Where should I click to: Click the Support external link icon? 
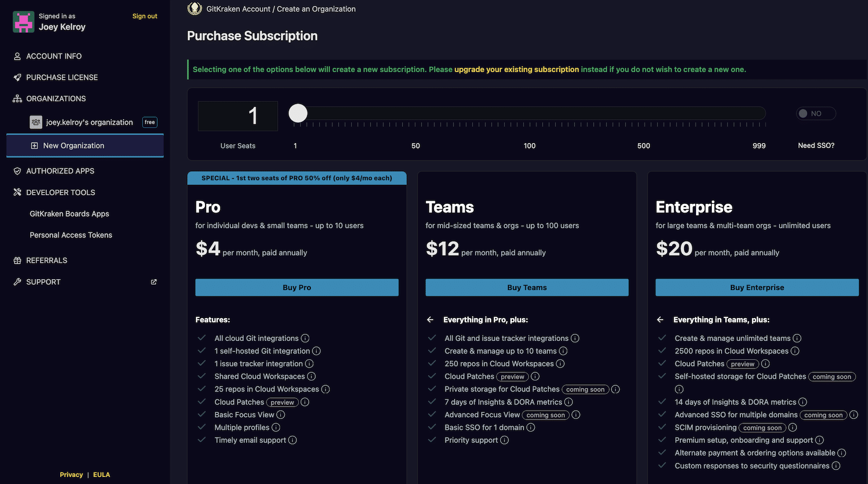(154, 282)
